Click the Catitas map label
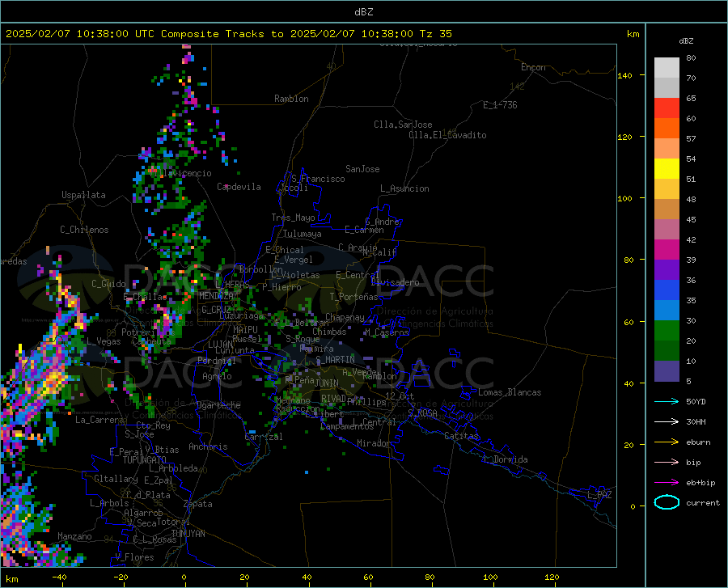The height and width of the screenshot is (588, 728). point(461,436)
